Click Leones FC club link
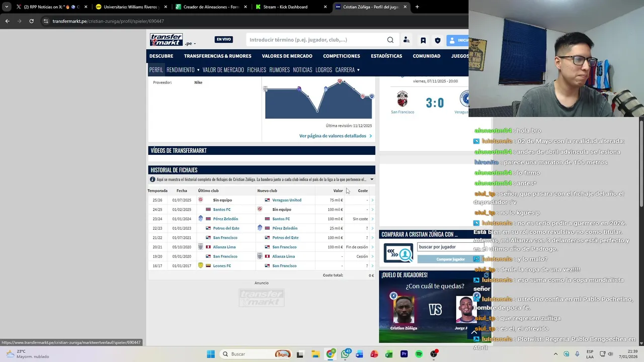The height and width of the screenshot is (362, 644). pyautogui.click(x=222, y=266)
